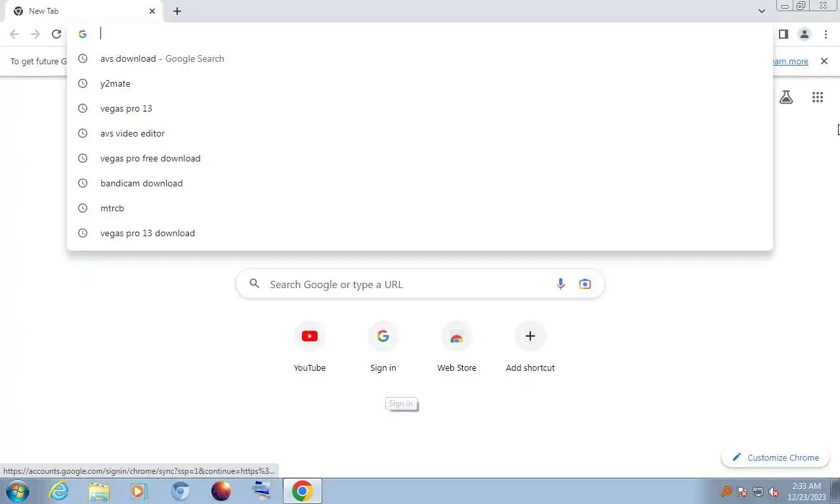Click the active Chrome taskbar icon
The height and width of the screenshot is (504, 840).
click(303, 491)
